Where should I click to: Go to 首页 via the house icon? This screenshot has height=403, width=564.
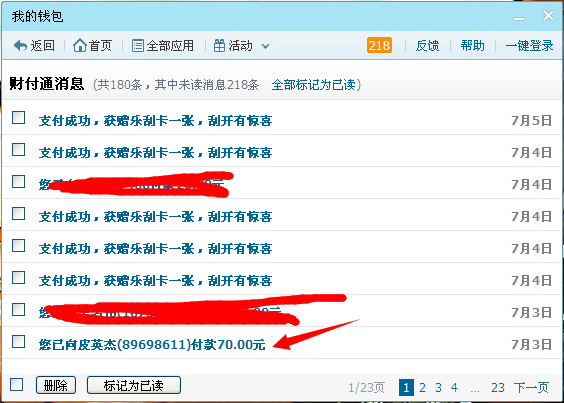click(x=80, y=45)
